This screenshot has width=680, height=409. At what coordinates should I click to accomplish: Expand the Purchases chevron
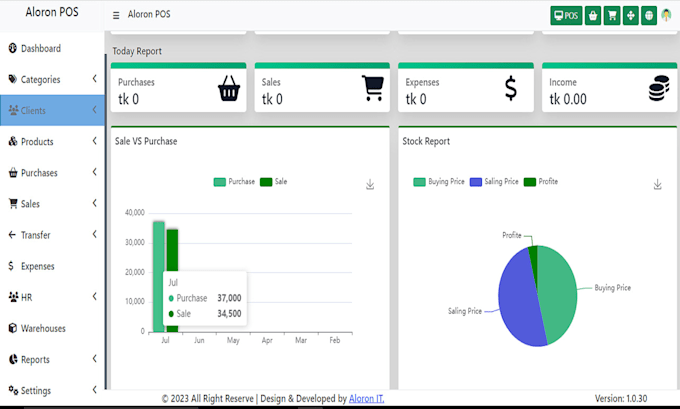(x=95, y=172)
